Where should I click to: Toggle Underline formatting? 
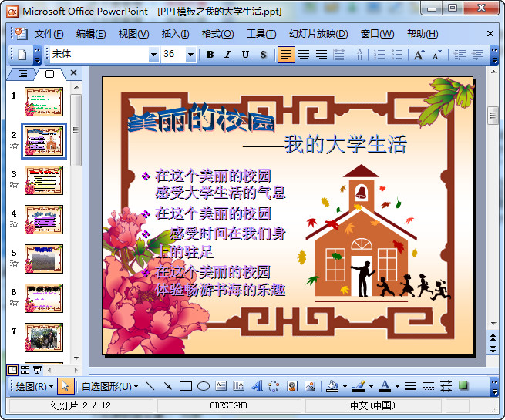(x=245, y=55)
